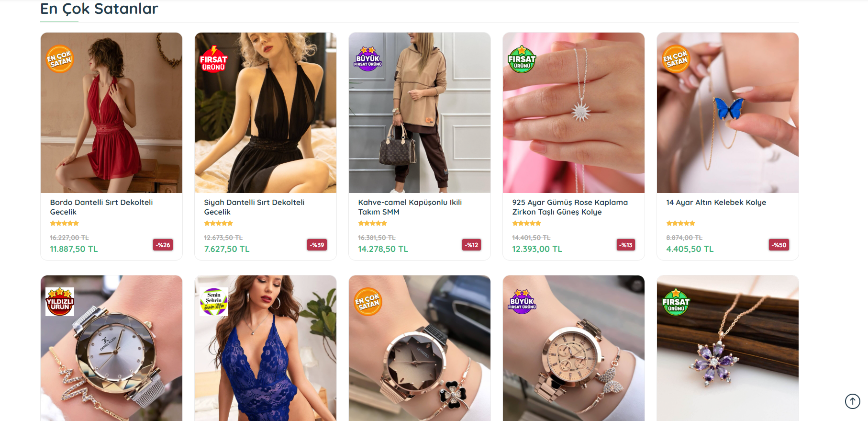Click the star-dial watch with clover bracelet image
Viewport: 868px width, 421px height.
(x=420, y=348)
